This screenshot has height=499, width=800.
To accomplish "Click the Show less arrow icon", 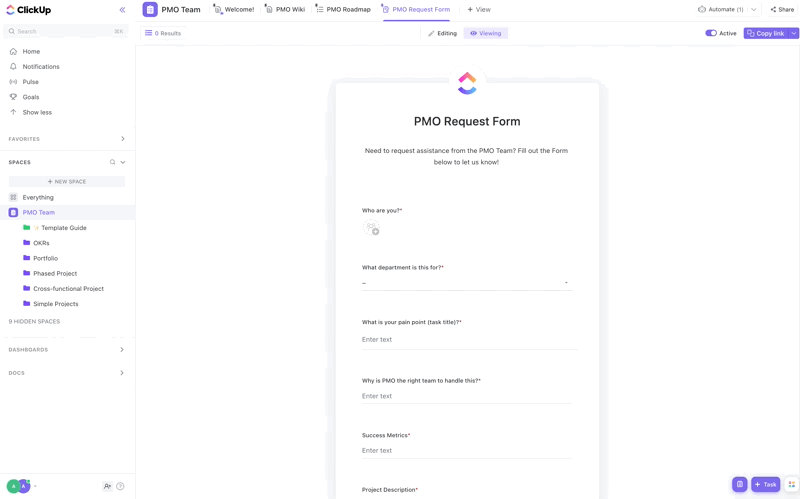I will (x=13, y=112).
